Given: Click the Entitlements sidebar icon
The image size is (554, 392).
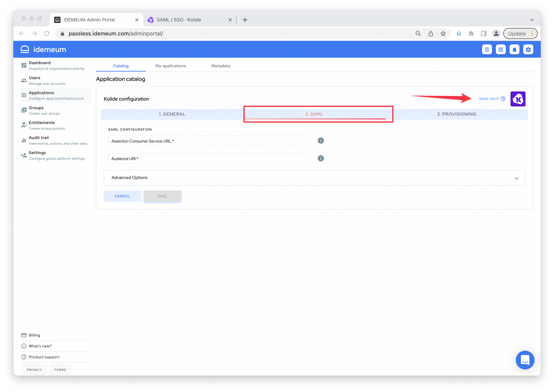Looking at the screenshot, I should (24, 125).
